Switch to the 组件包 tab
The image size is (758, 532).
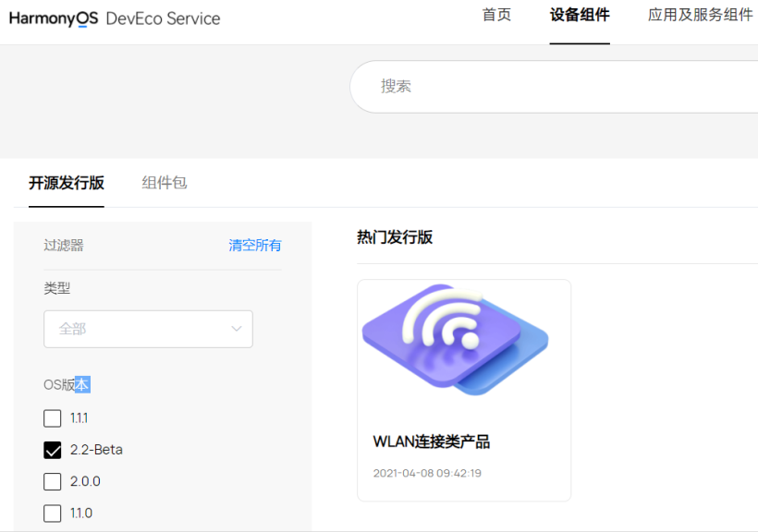165,183
